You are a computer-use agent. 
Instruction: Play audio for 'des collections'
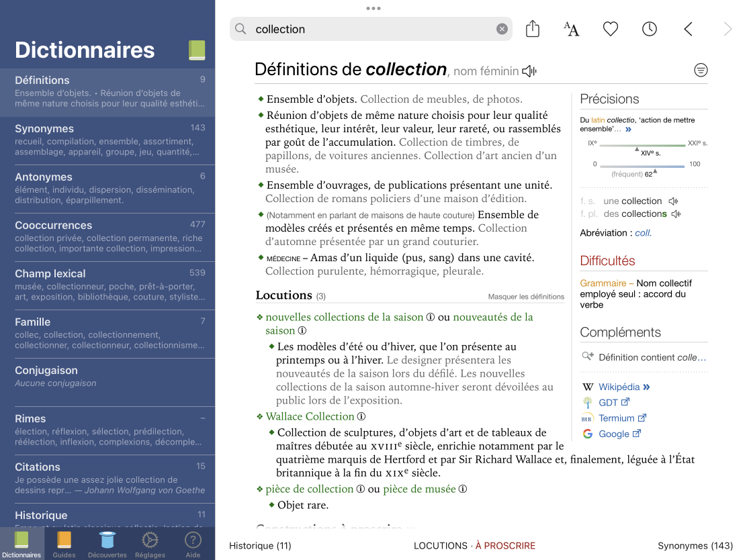click(676, 214)
